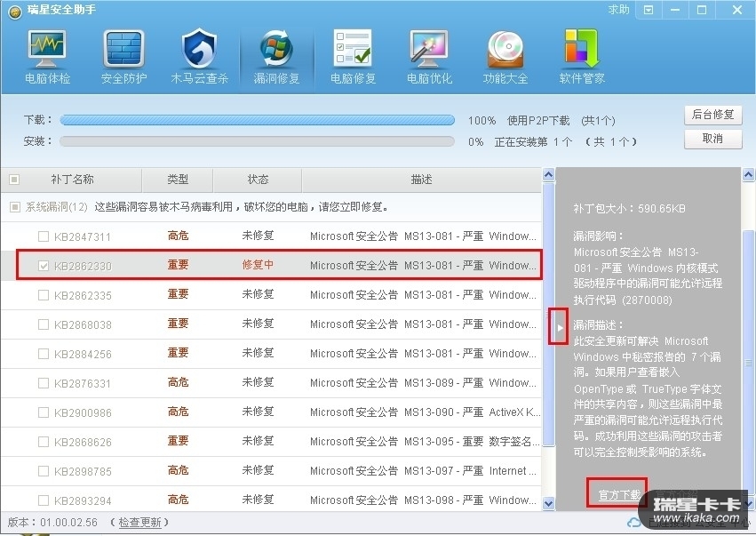Check the KB2868038 patch checkbox

coord(44,324)
